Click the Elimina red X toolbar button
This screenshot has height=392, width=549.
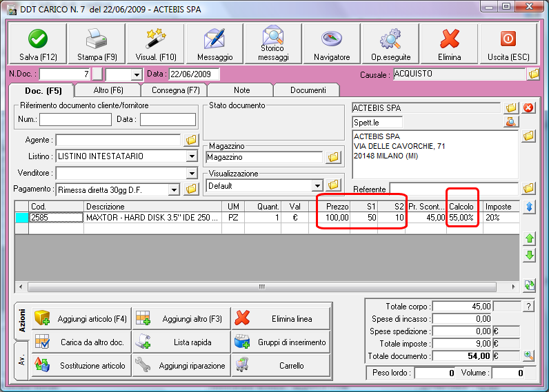click(450, 44)
